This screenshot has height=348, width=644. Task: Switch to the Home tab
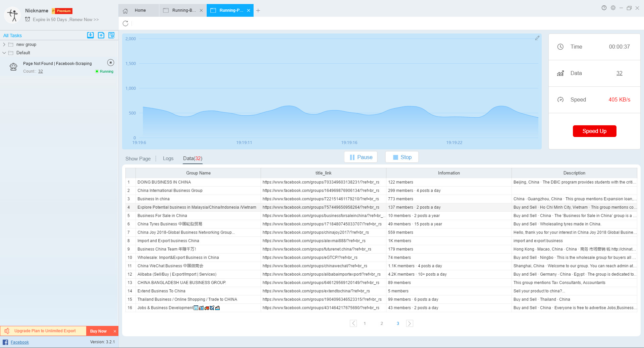138,10
